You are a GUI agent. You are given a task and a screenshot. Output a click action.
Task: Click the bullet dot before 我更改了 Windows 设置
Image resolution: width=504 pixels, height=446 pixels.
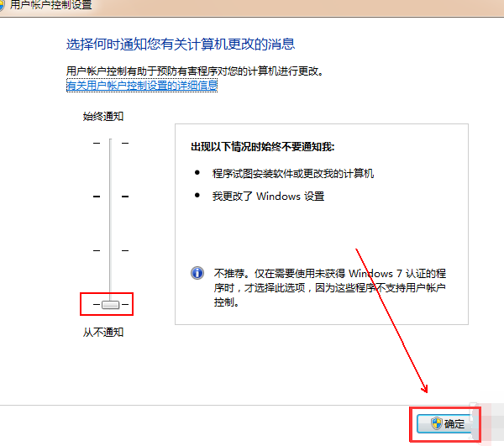[x=197, y=196]
